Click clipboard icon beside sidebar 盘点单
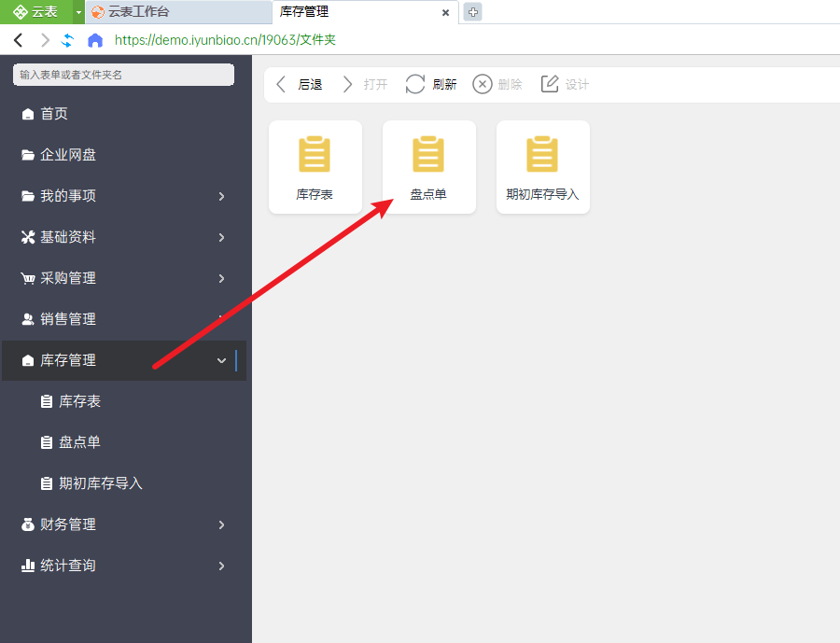The height and width of the screenshot is (643, 840). point(47,442)
